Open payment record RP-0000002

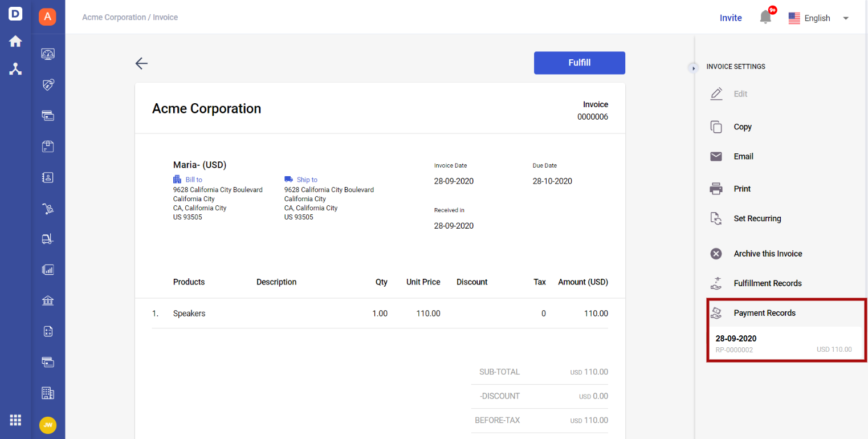click(786, 344)
